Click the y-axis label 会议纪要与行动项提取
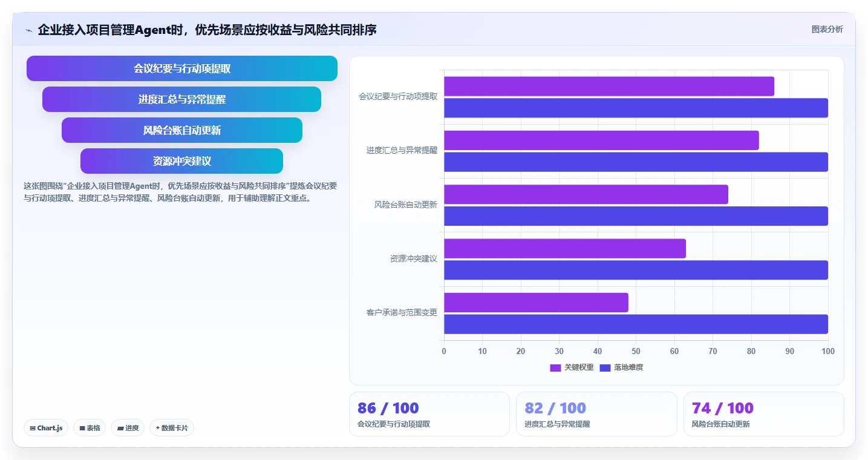 398,96
